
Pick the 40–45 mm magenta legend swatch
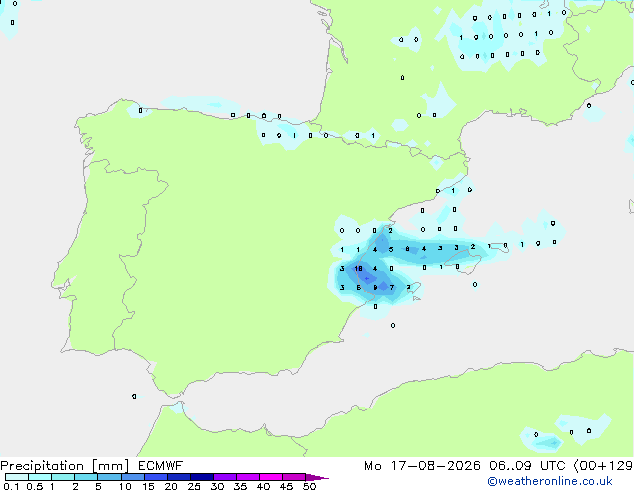[271, 477]
